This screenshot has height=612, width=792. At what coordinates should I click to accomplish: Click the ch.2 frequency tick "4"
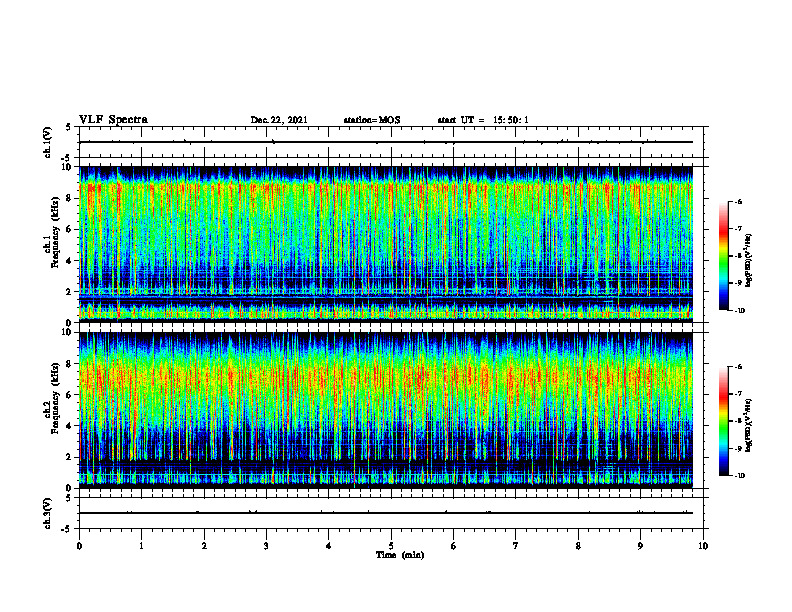[x=70, y=426]
